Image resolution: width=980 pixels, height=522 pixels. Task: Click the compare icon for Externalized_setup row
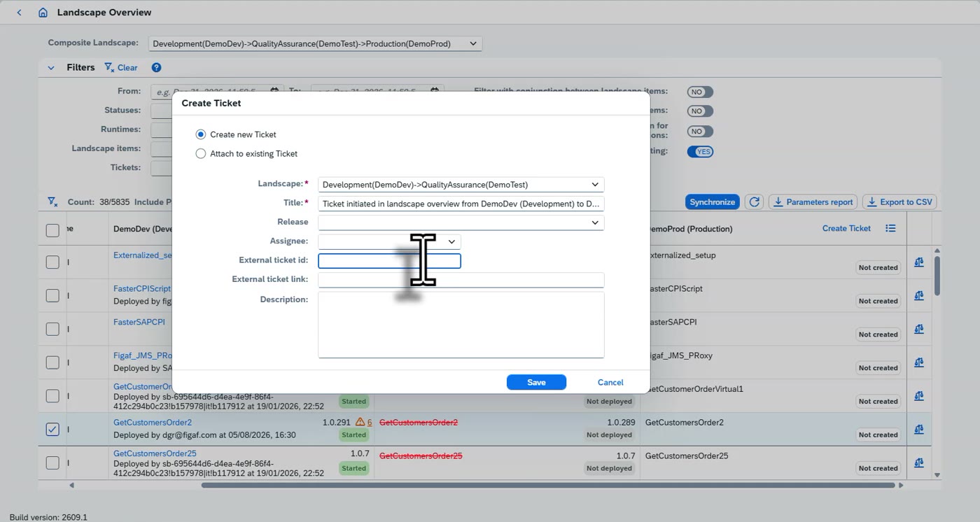point(919,262)
